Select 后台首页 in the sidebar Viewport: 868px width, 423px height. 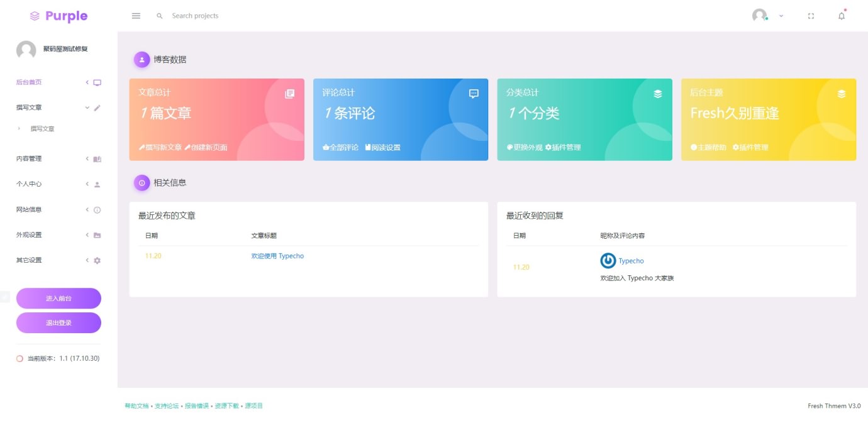(x=28, y=82)
